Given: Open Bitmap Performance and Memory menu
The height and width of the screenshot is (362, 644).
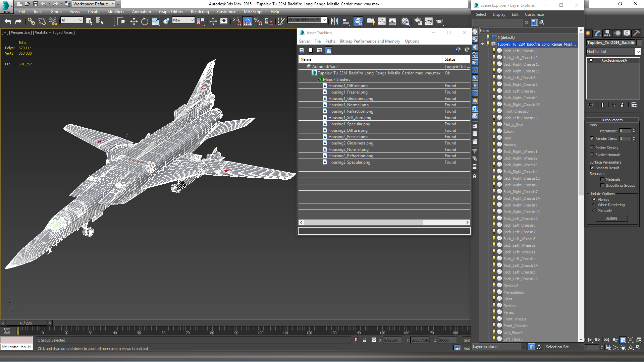Looking at the screenshot, I should tap(370, 41).
